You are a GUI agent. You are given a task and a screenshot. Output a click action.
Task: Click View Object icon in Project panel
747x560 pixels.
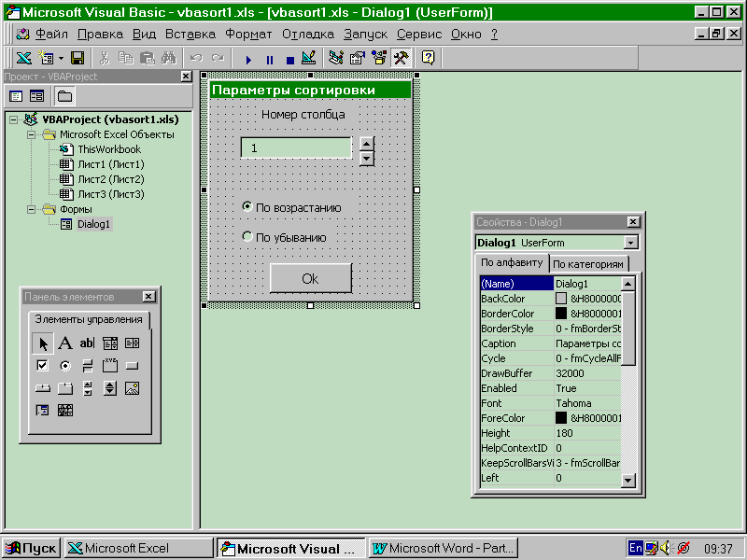coord(36,96)
